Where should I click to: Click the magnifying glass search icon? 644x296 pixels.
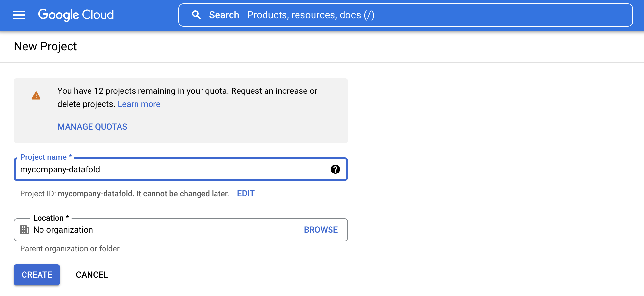point(196,15)
